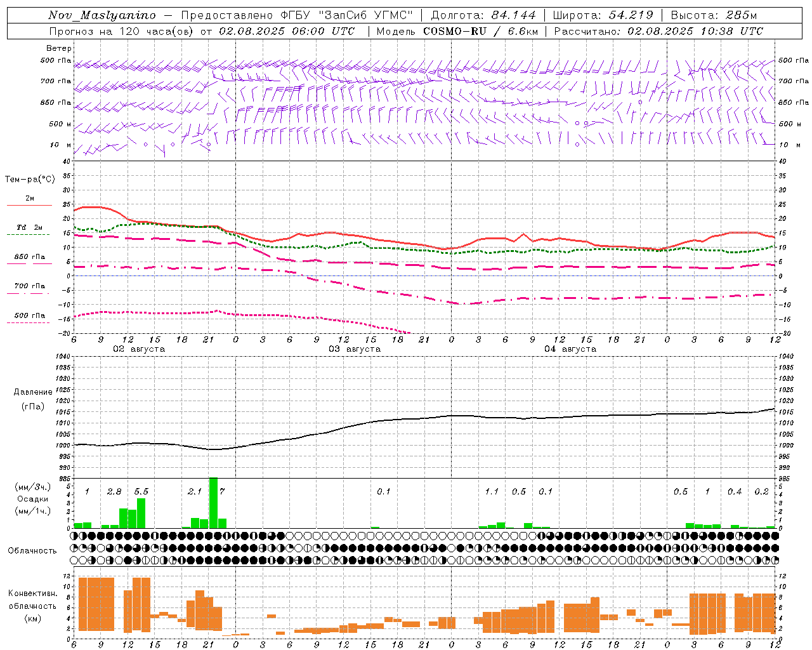This screenshot has width=812, height=650.
Task: Click the Широта: 54.219 value
Action: (603, 15)
